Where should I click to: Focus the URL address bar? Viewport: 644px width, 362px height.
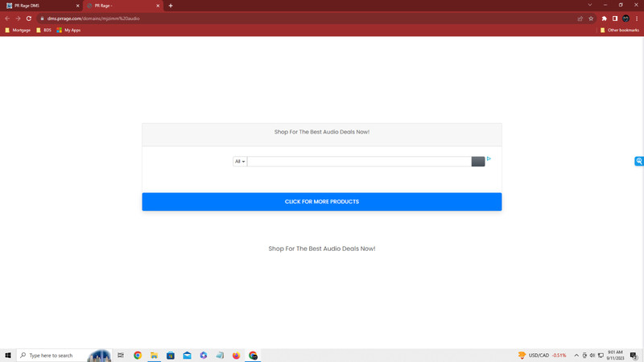point(308,19)
